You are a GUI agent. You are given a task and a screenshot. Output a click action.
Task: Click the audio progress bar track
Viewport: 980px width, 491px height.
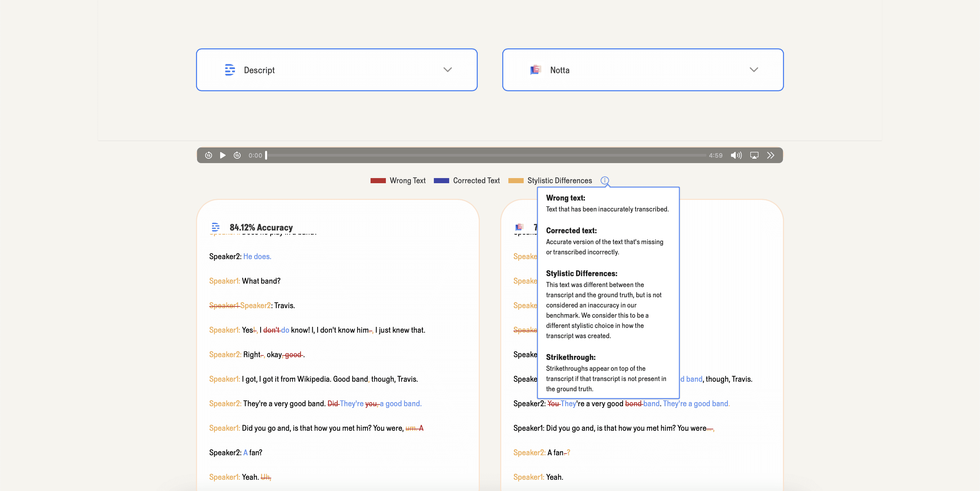pos(486,155)
